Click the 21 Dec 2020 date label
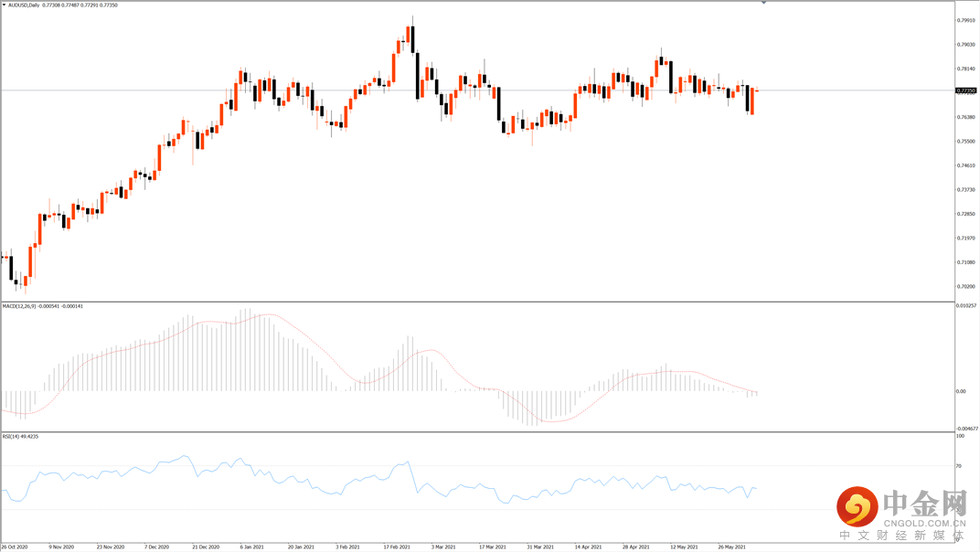 pos(206,547)
